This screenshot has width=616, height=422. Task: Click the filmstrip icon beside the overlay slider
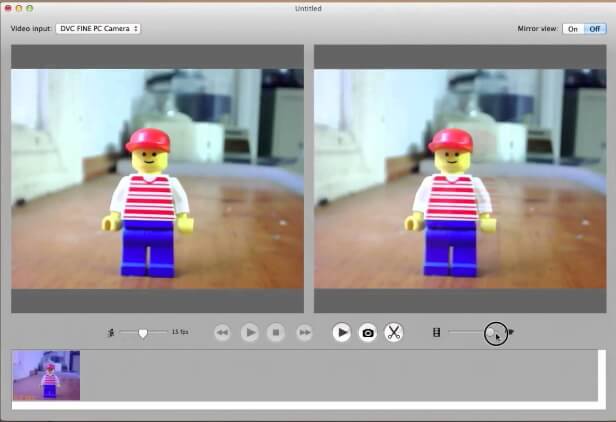pyautogui.click(x=436, y=333)
